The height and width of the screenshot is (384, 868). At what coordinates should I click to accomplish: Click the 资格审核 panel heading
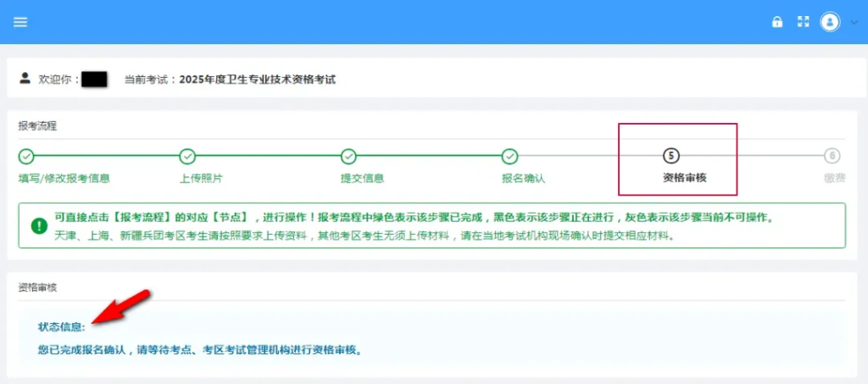coord(37,287)
